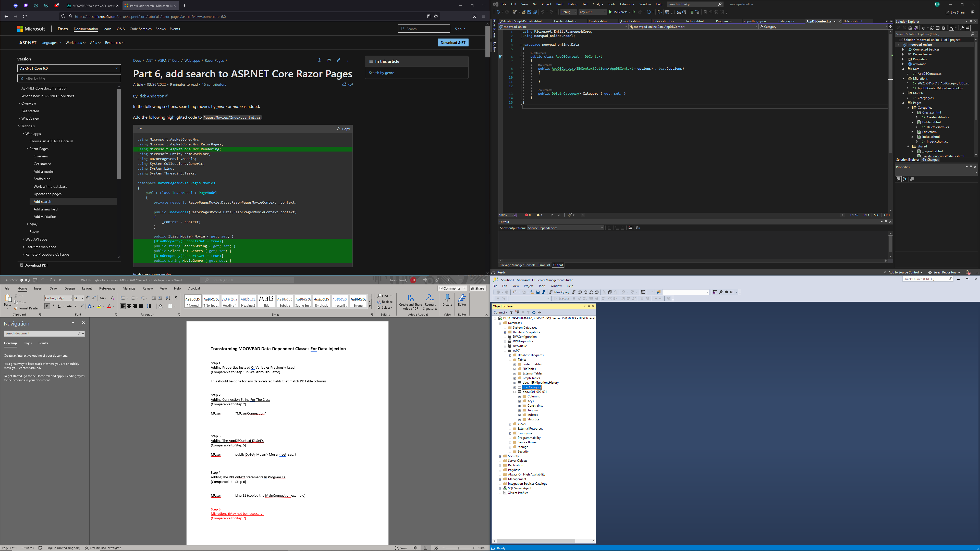Screen dimensions: 980x551
Task: Click the Sort icon in Word ribbon
Action: pyautogui.click(x=168, y=298)
